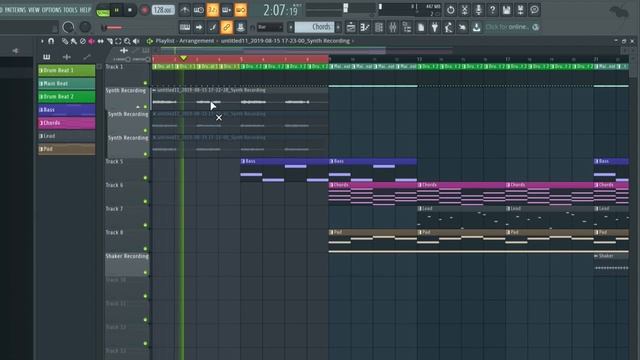Click the 128 tempo display

(x=163, y=10)
